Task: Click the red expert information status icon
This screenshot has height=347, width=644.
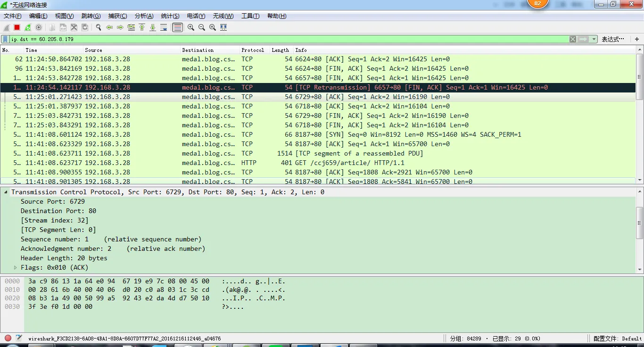Action: coord(8,338)
